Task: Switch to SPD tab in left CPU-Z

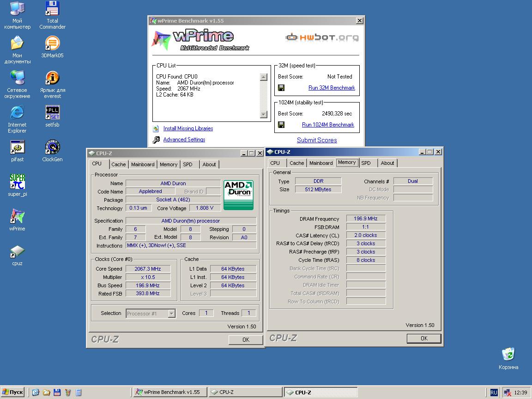Action: point(187,164)
